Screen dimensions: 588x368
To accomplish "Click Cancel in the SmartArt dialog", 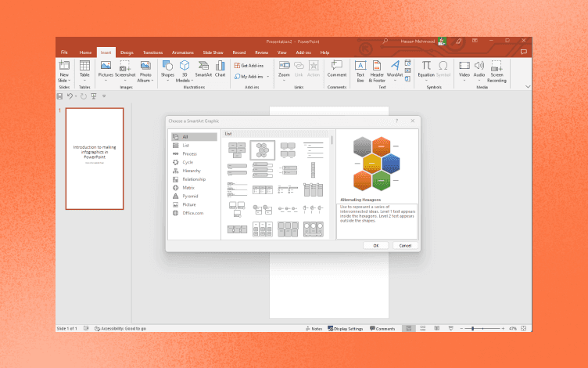I will [405, 246].
